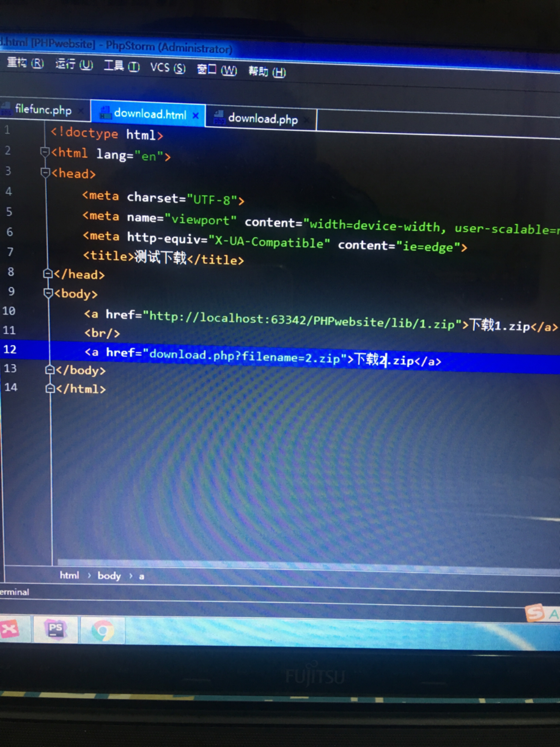Open PhpStorm from the taskbar
This screenshot has height=747, width=560.
tap(56, 629)
